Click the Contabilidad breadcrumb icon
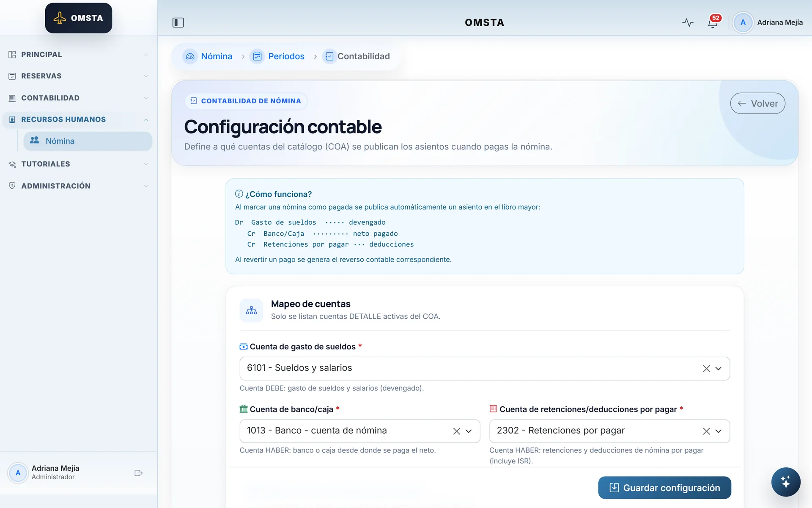Viewport: 812px width, 508px height. tap(329, 56)
